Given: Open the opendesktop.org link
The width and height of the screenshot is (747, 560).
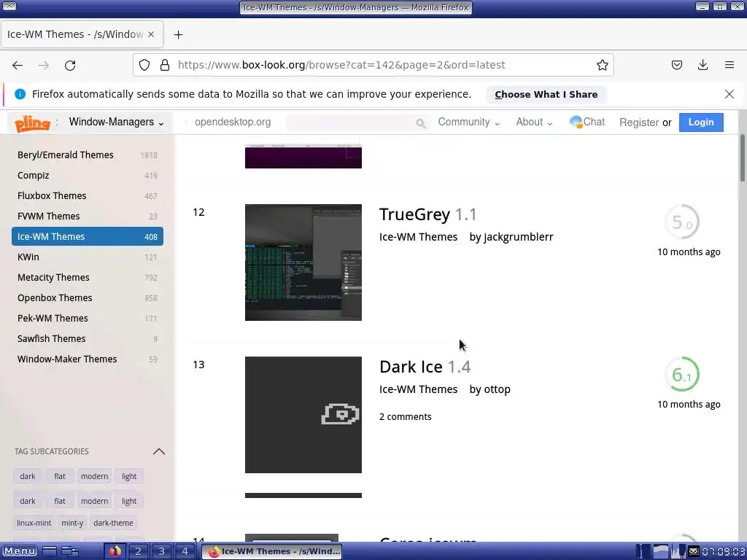Looking at the screenshot, I should tap(233, 122).
